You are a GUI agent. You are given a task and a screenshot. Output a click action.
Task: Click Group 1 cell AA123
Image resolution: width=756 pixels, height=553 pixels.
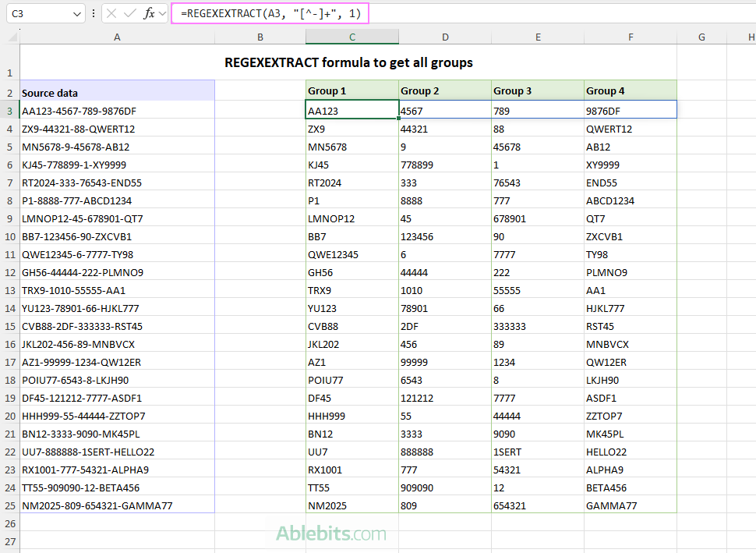tap(352, 111)
